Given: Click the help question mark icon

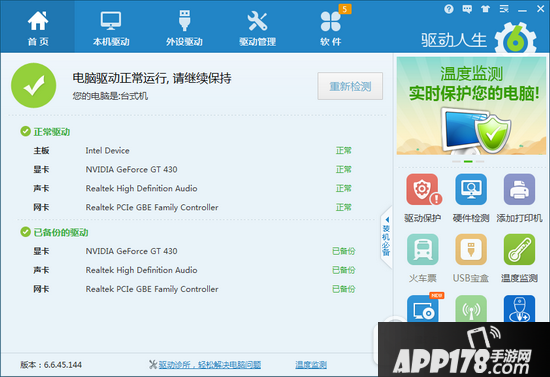Looking at the screenshot, I should [x=449, y=9].
